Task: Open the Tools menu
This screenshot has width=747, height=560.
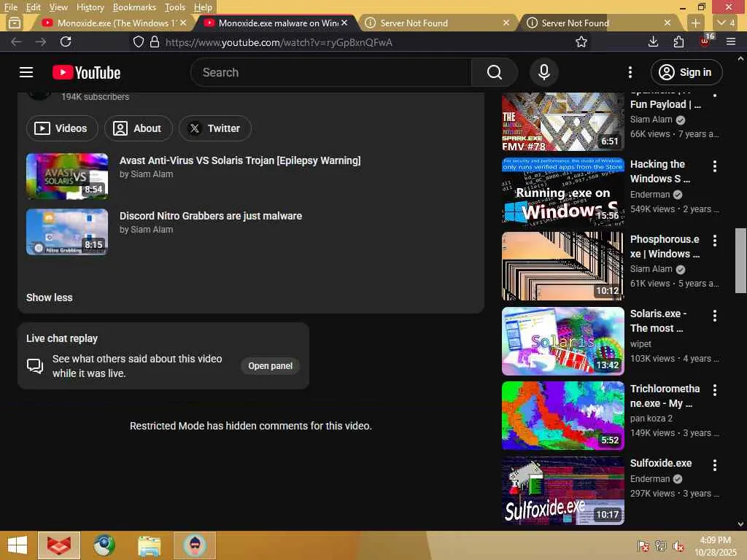Action: 175,7
